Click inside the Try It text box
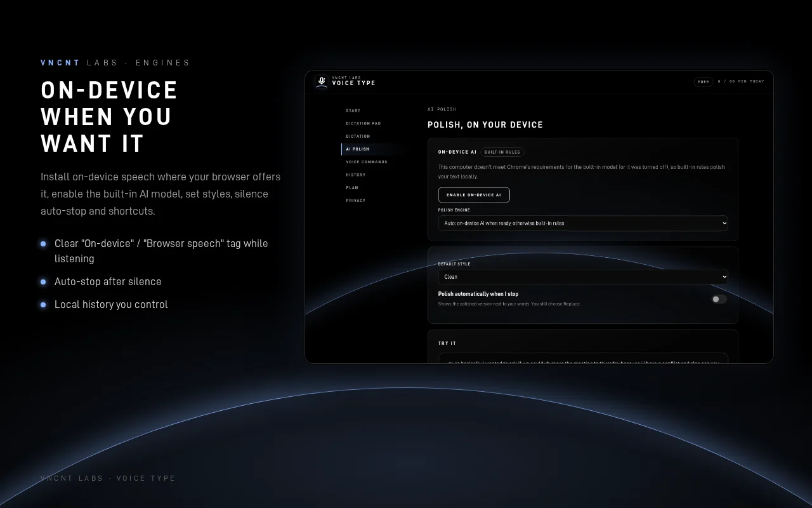Image resolution: width=812 pixels, height=508 pixels. [x=583, y=358]
